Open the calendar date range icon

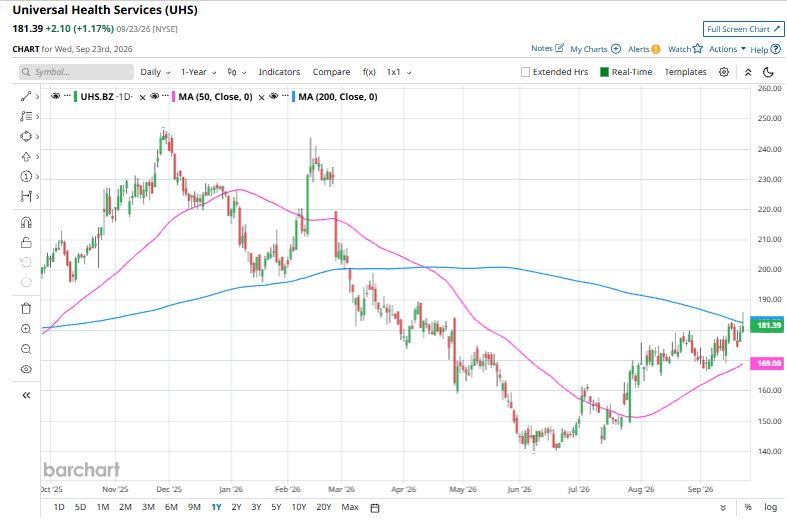(x=374, y=507)
